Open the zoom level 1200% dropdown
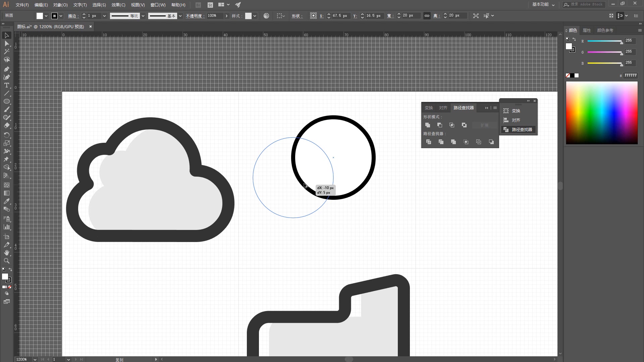Image resolution: width=644 pixels, height=362 pixels. (35, 359)
